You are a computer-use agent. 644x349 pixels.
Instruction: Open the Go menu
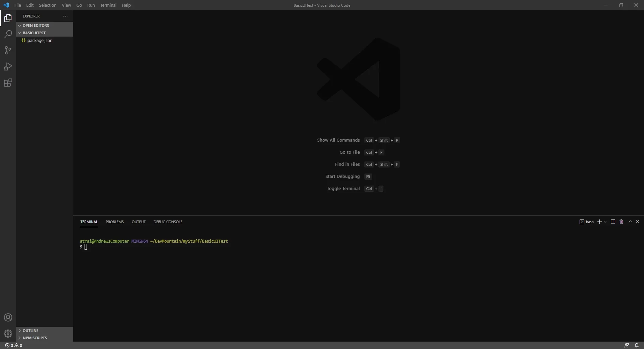pyautogui.click(x=79, y=5)
